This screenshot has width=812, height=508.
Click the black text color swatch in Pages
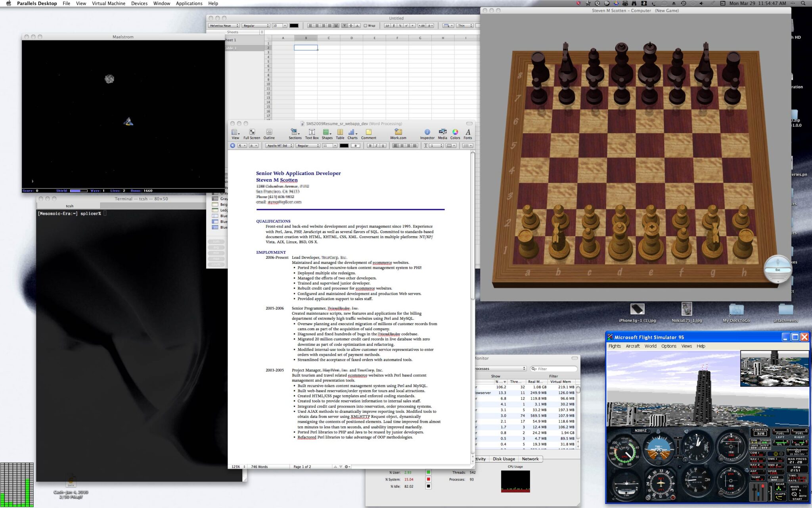pyautogui.click(x=344, y=146)
